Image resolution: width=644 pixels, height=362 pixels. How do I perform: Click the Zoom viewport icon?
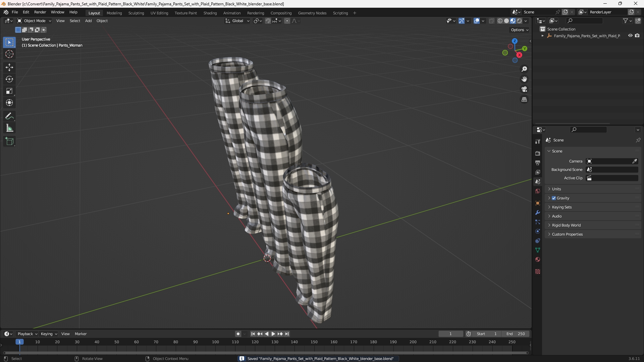coord(524,69)
